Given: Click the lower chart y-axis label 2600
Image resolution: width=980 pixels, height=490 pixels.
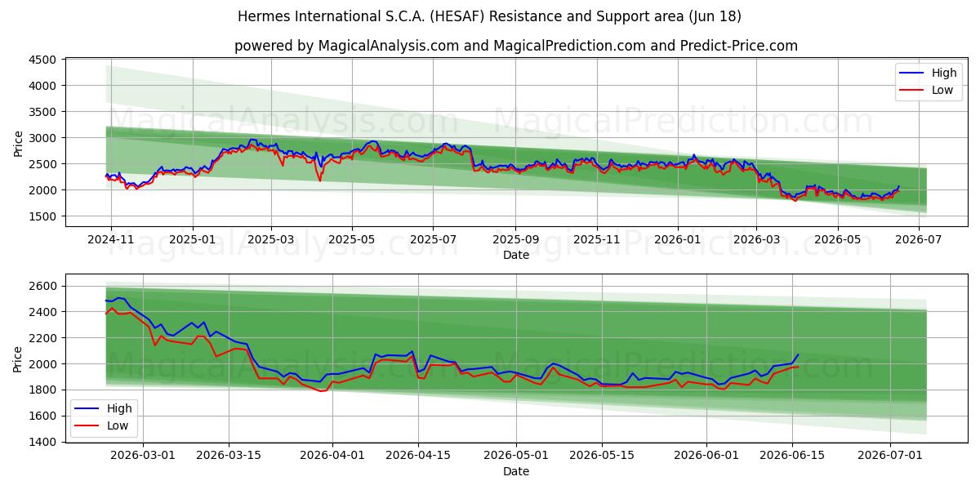Looking at the screenshot, I should (42, 286).
